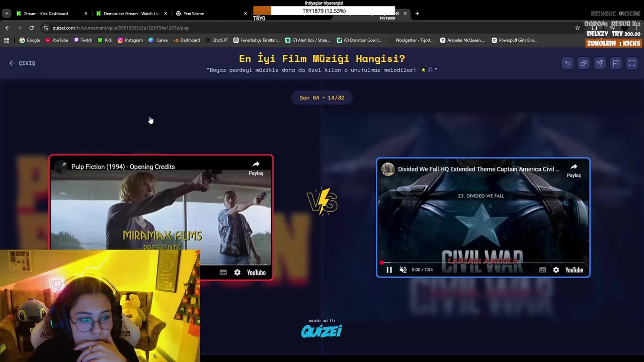Open the Woolgather - Tişört bookmark
This screenshot has height=362, width=644.
(x=411, y=40)
